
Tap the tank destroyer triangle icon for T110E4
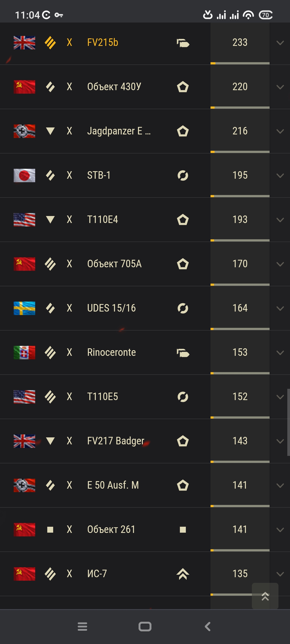[x=50, y=219]
